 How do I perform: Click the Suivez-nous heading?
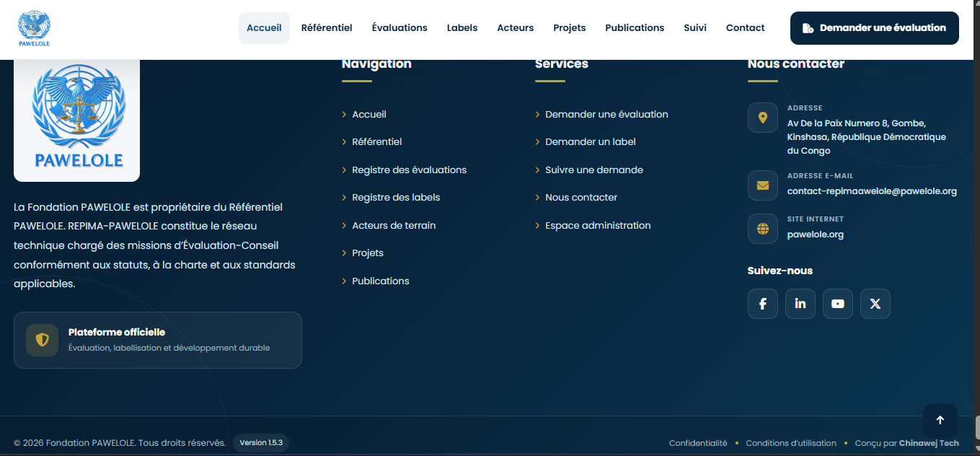pyautogui.click(x=780, y=271)
